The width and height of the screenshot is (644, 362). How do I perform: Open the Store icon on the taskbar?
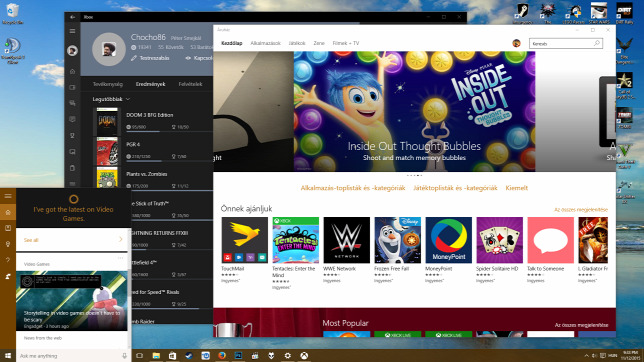172,356
